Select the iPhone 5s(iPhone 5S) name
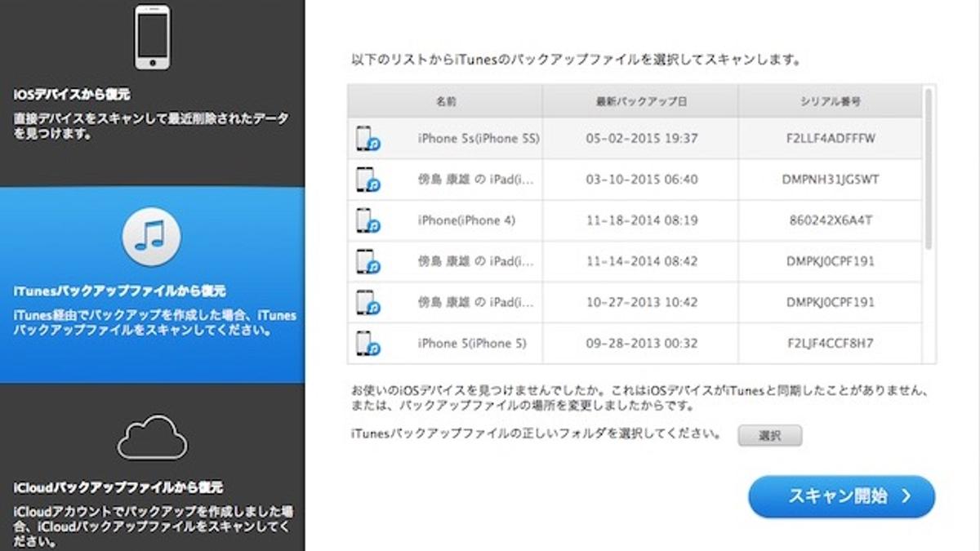980x551 pixels. click(x=479, y=139)
